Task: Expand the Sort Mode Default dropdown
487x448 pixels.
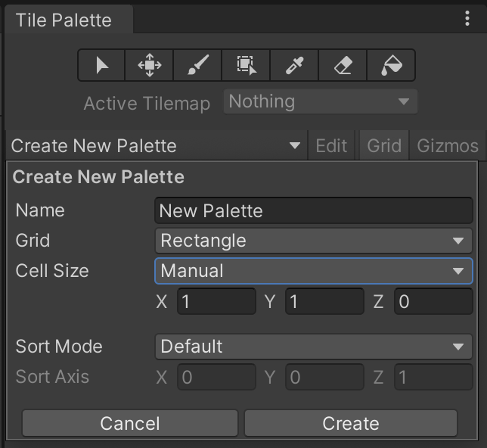Action: pos(313,347)
